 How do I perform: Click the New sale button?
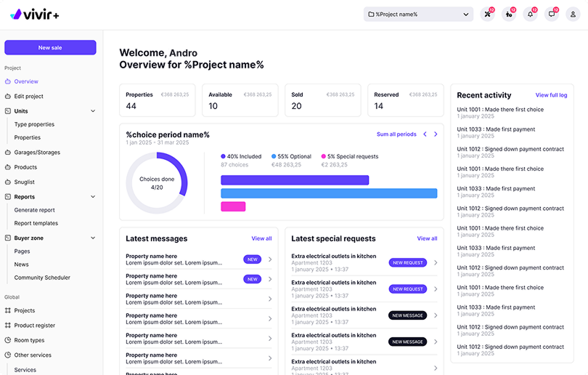click(x=50, y=48)
